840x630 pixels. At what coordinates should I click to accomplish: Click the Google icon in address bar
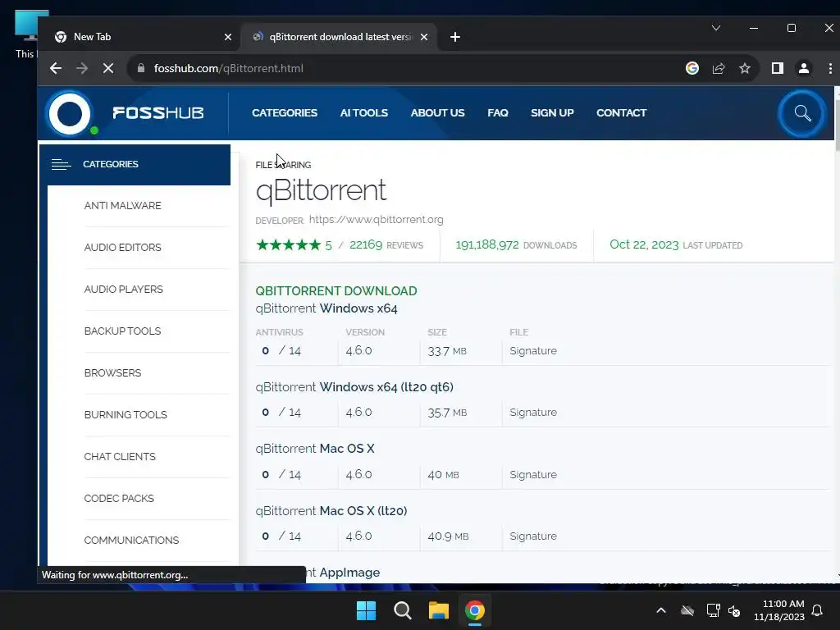click(692, 68)
